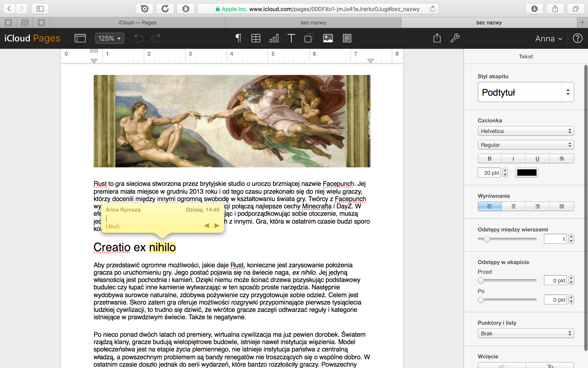Redo the last edit in Pages
Image resolution: width=588 pixels, height=368 pixels.
156,38
